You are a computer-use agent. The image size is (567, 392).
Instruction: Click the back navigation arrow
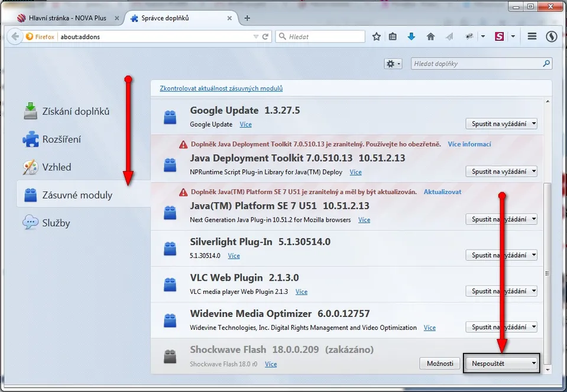(x=15, y=37)
